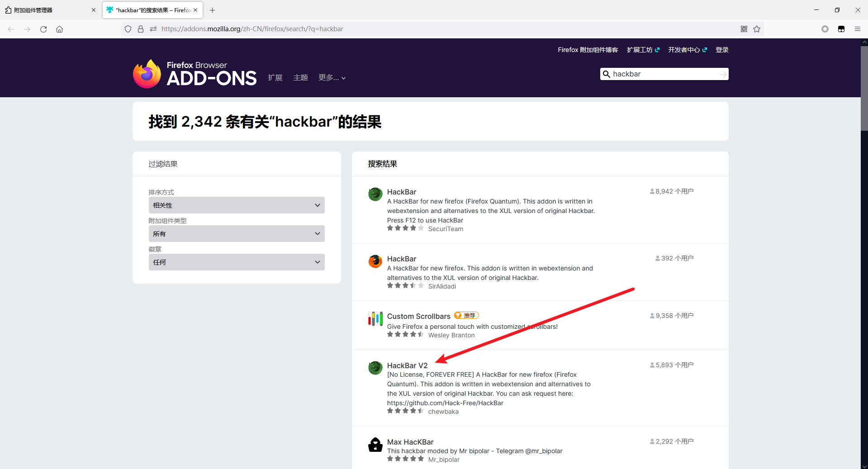Image resolution: width=868 pixels, height=469 pixels.
Task: Open the SecuriTeam HackBar add-on icon
Action: coord(375,194)
